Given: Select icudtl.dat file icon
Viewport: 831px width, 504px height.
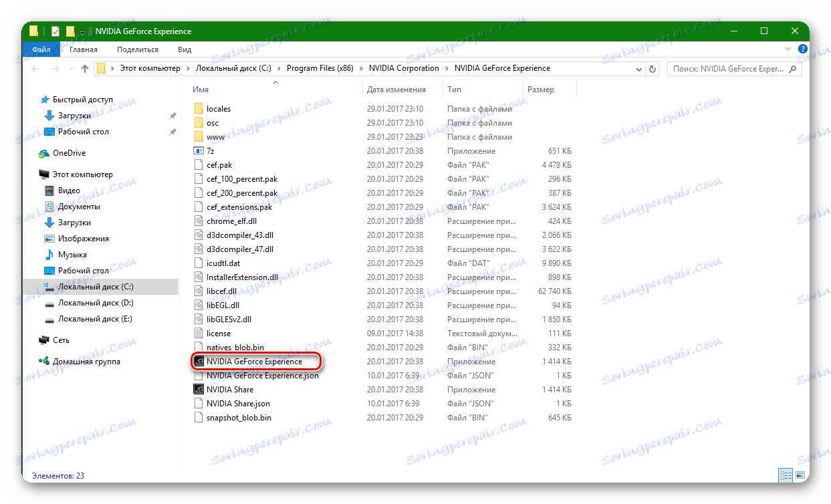Looking at the screenshot, I should 198,263.
